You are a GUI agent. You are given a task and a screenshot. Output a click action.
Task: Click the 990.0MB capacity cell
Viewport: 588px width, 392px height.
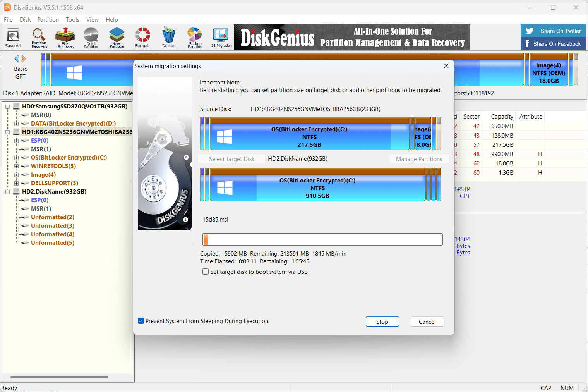(502, 154)
